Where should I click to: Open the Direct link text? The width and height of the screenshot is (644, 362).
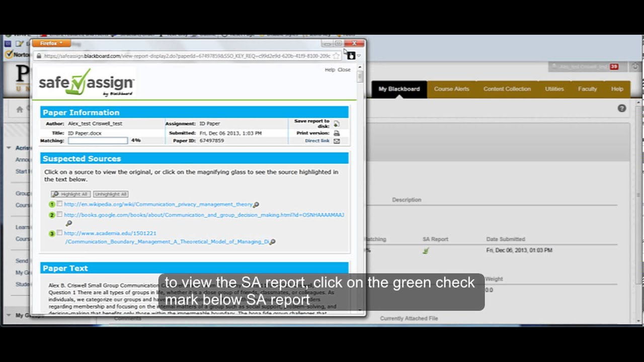317,141
